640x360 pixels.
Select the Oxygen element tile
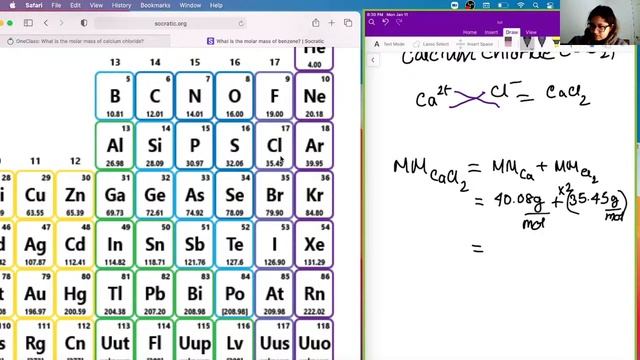[235, 96]
